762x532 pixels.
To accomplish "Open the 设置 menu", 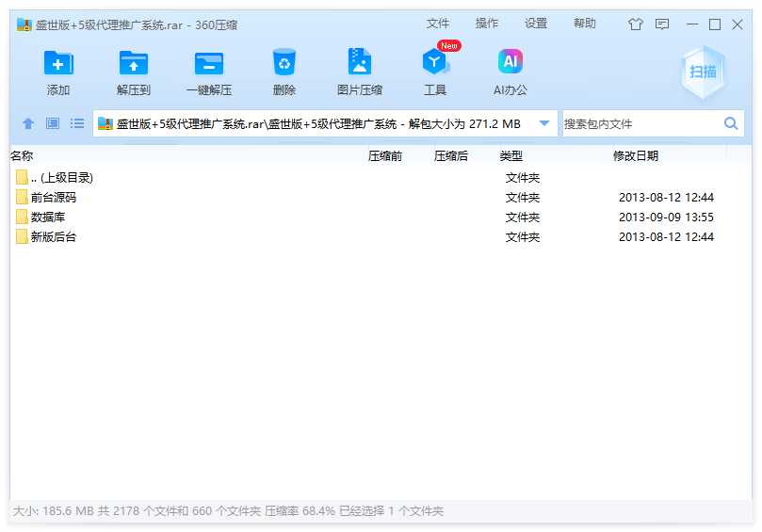I will [536, 24].
